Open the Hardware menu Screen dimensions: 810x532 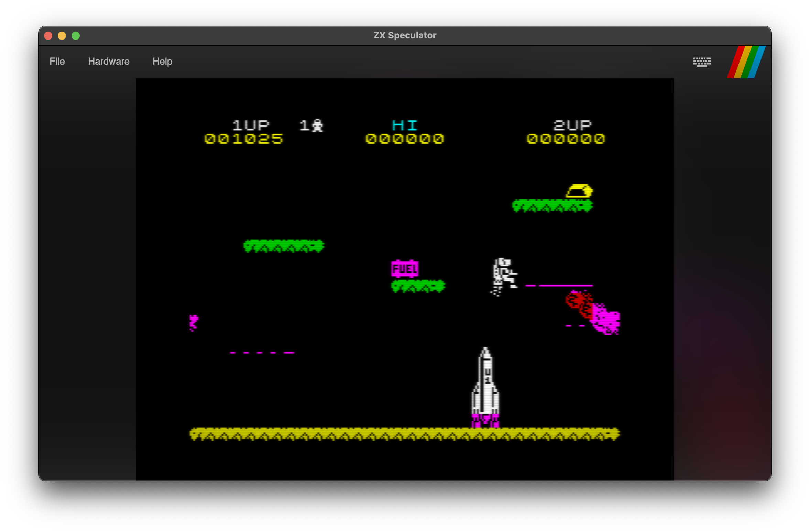[109, 62]
